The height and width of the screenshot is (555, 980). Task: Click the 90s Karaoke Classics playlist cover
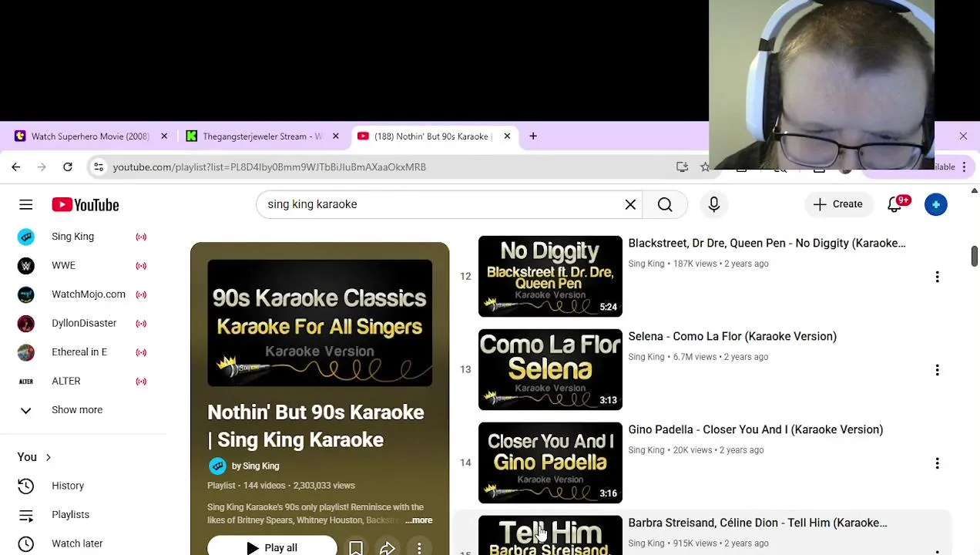pyautogui.click(x=320, y=323)
